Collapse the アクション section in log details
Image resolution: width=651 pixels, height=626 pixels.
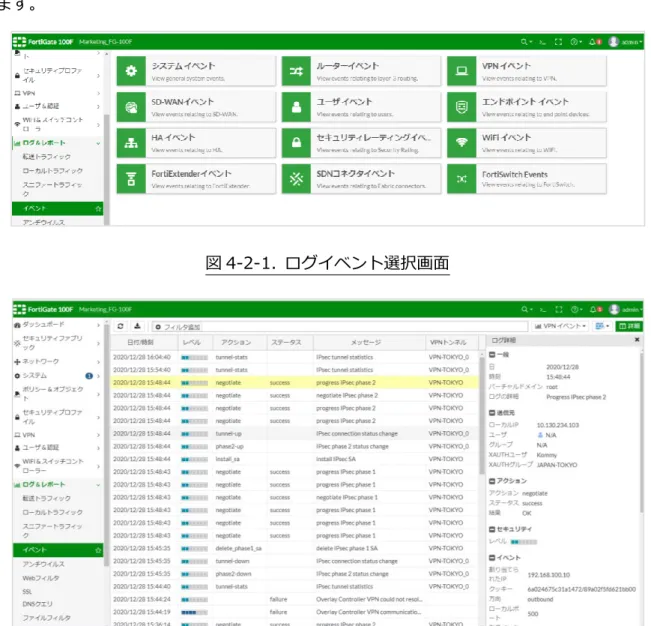[x=492, y=481]
